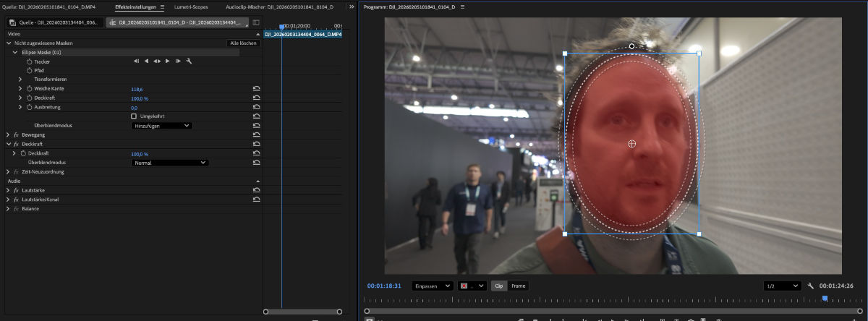Collapse Nicht zugewiesene Masken section
This screenshot has height=321, width=868.
click(9, 43)
